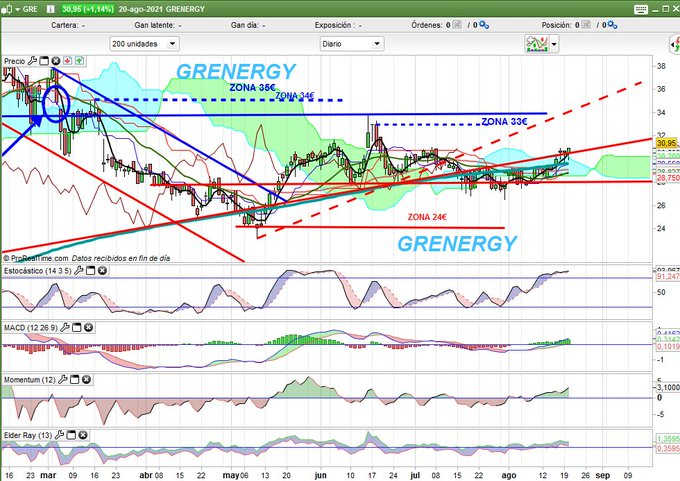Click the grey list icon next to Posición 0
The height and width of the screenshot is (481, 680).
tap(586, 25)
